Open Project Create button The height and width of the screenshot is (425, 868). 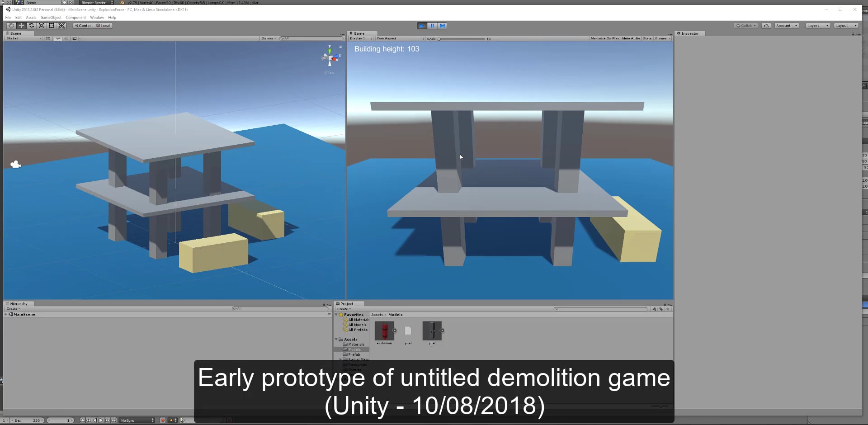[x=344, y=309]
